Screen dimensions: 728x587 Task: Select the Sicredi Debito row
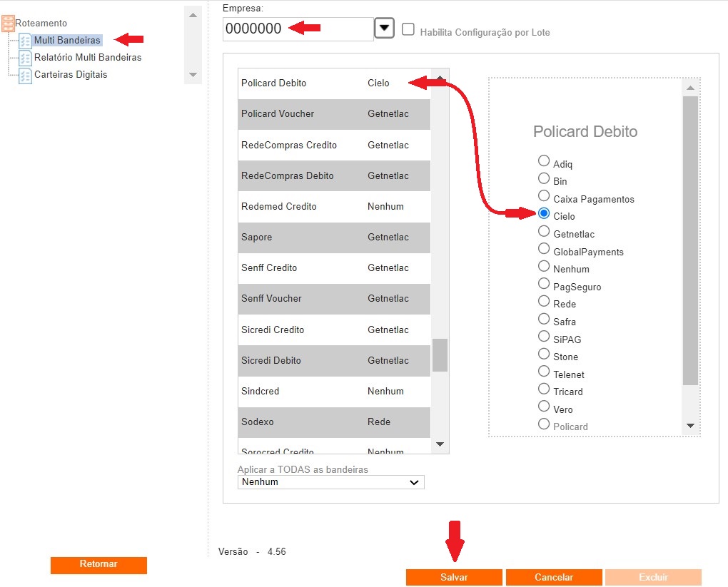[334, 361]
